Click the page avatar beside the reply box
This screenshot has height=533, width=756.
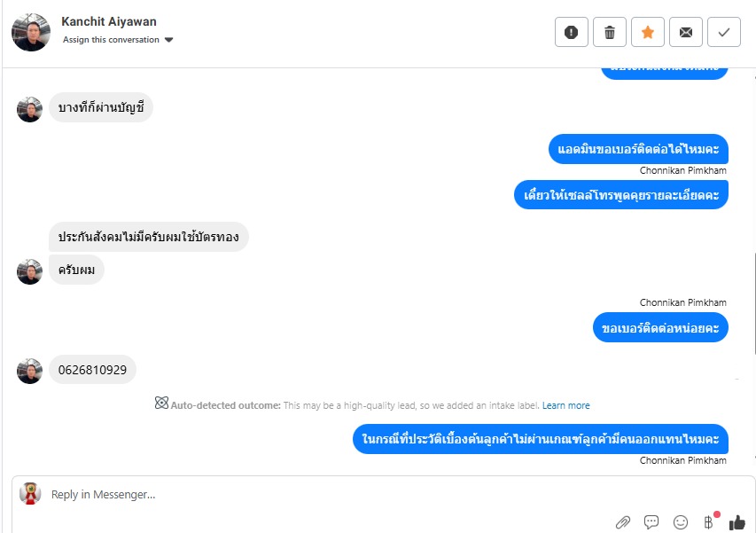(30, 494)
